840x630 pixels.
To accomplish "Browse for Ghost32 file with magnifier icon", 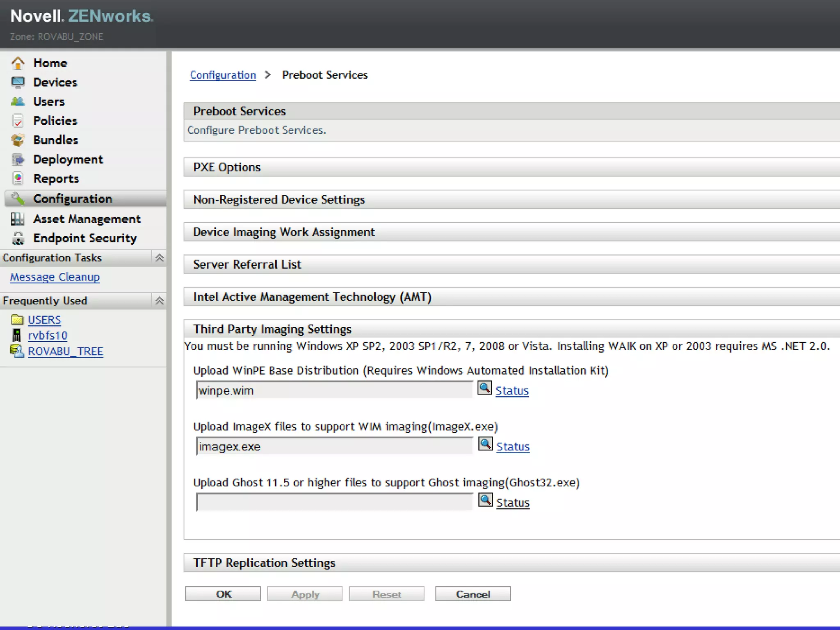I will point(485,500).
